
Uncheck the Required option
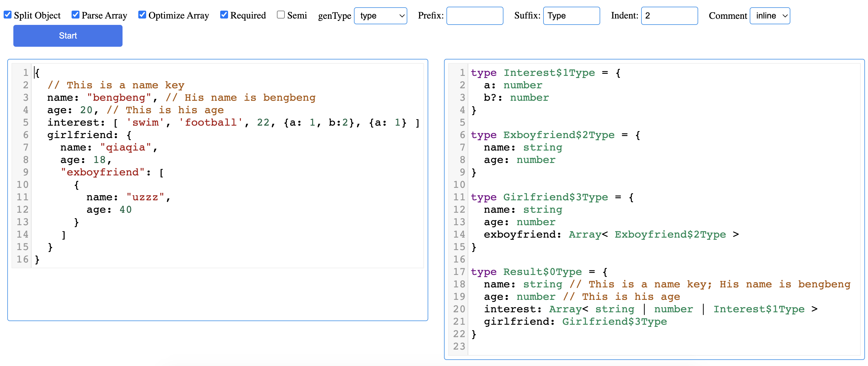coord(224,15)
